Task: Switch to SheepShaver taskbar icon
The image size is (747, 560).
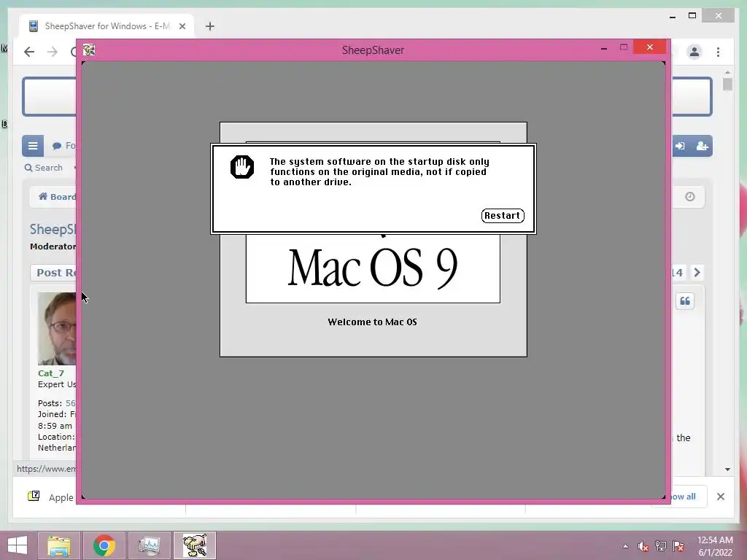Action: point(195,545)
